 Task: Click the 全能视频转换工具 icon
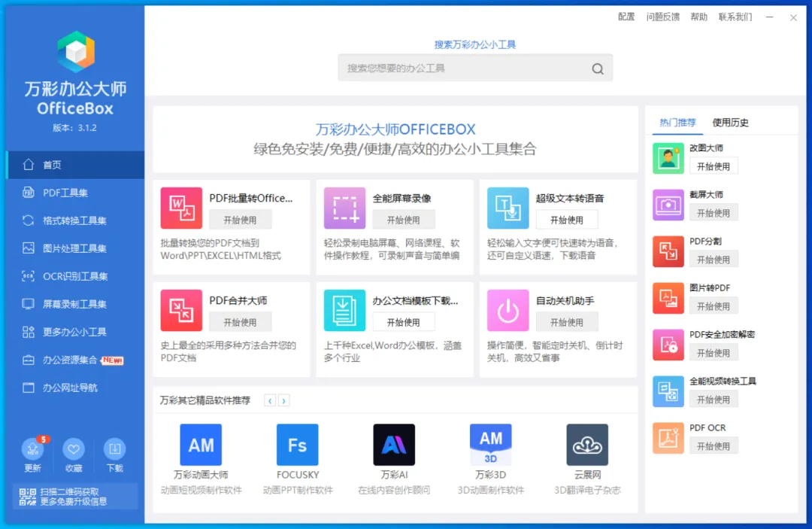click(668, 391)
